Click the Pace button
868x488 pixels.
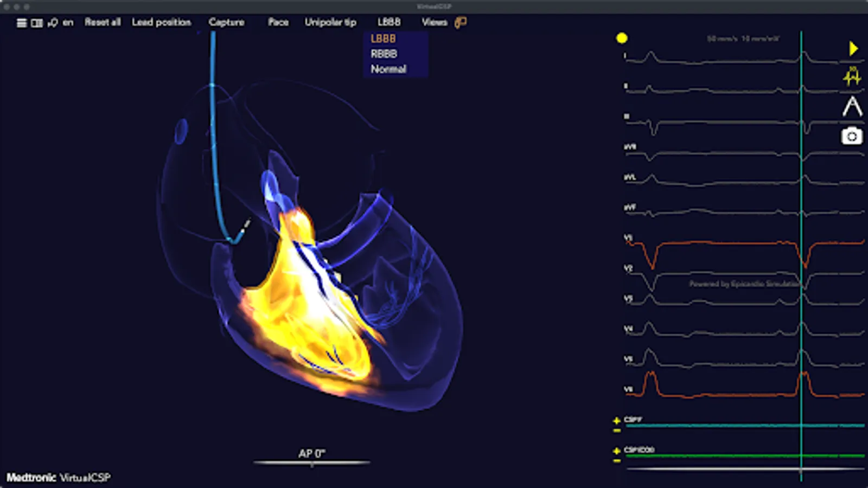tap(278, 23)
